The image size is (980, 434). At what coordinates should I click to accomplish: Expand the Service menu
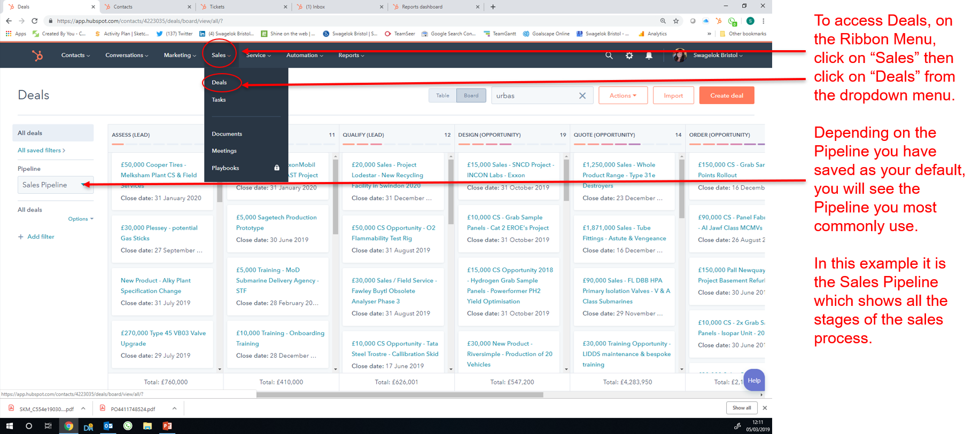[259, 56]
